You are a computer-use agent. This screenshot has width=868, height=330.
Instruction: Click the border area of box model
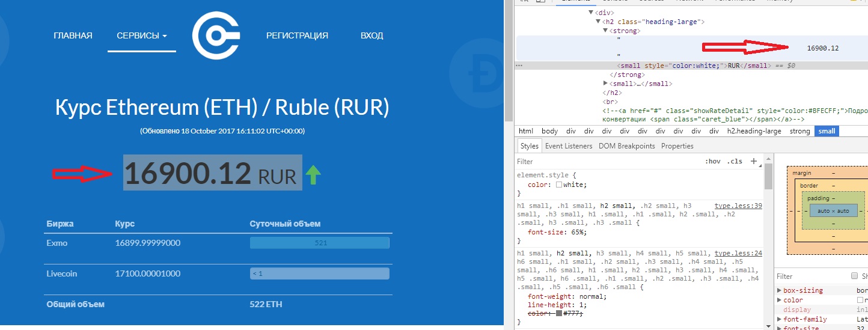tap(808, 186)
